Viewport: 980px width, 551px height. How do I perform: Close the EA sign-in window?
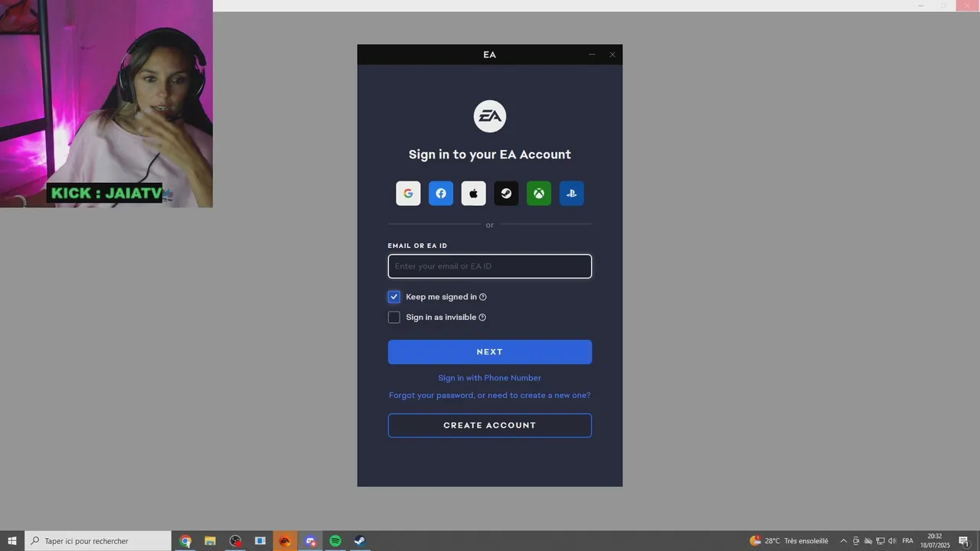612,54
